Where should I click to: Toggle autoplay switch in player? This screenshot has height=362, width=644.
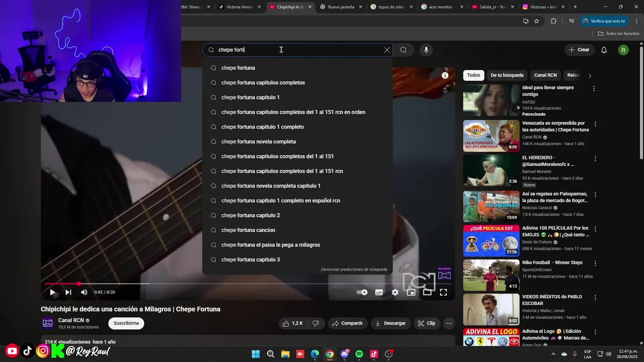(362, 292)
